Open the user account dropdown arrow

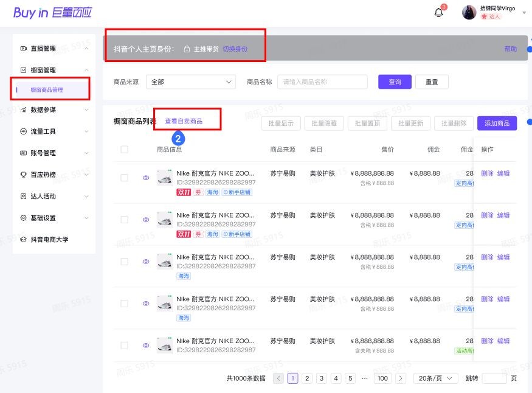pos(524,13)
